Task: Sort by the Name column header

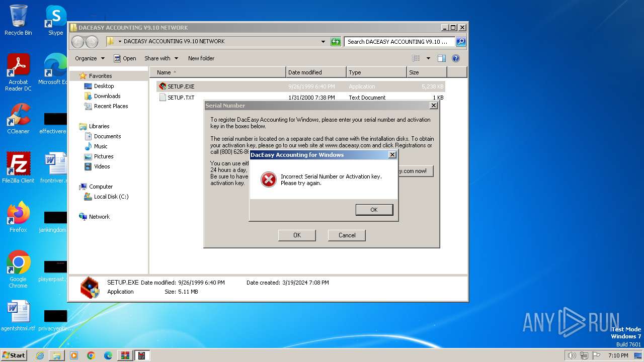Action: coord(217,72)
